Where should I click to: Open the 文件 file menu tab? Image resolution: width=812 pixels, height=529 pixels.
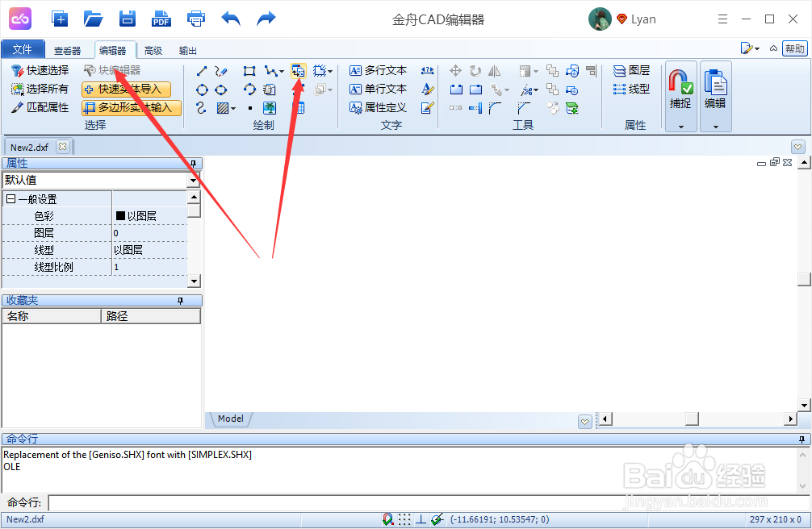[x=23, y=50]
